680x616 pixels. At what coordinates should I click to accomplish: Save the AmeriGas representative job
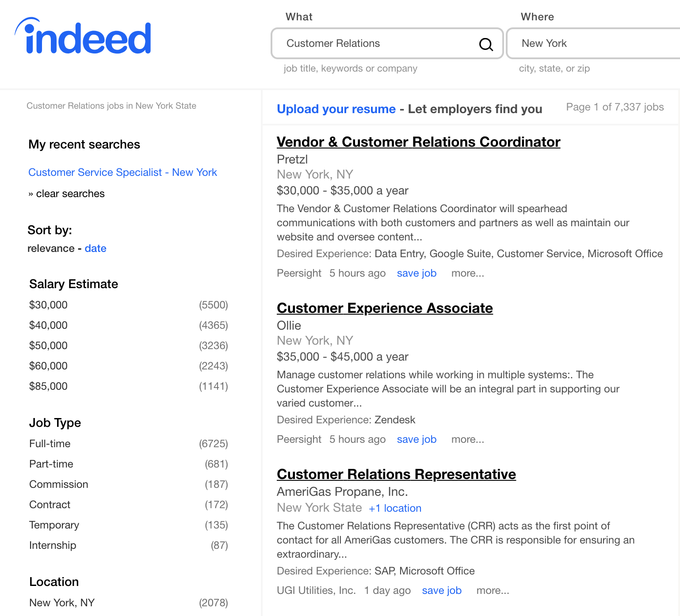[442, 591]
